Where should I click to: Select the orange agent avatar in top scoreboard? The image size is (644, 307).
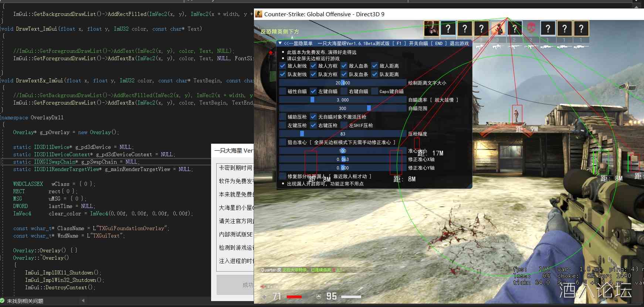[498, 28]
